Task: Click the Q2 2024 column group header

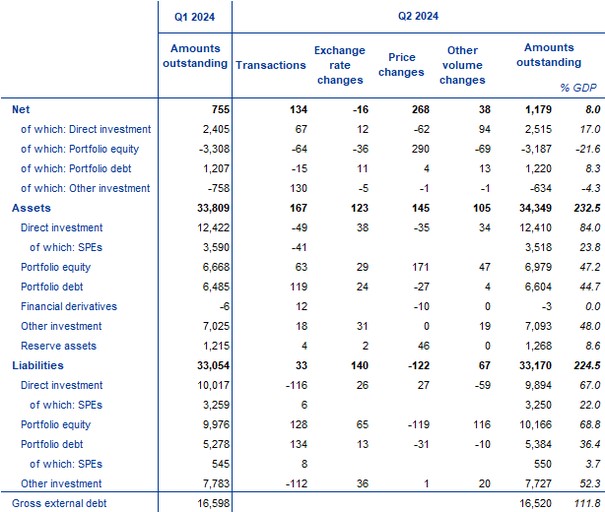Action: (x=417, y=16)
